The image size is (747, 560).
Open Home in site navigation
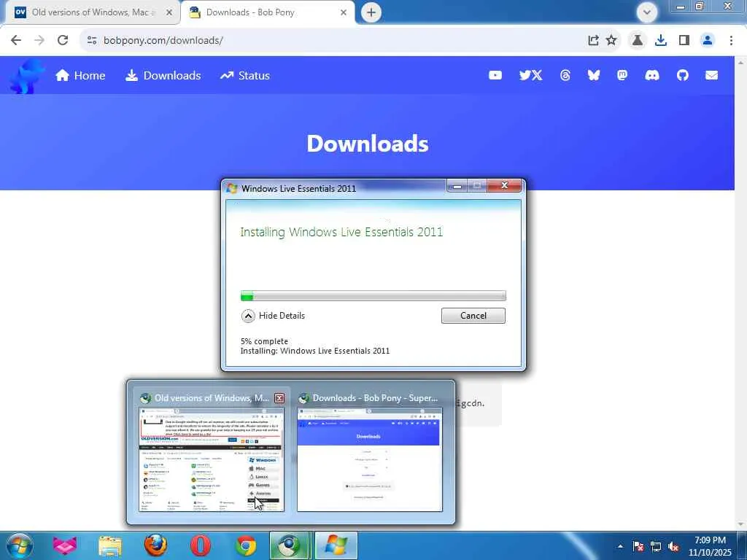80,75
